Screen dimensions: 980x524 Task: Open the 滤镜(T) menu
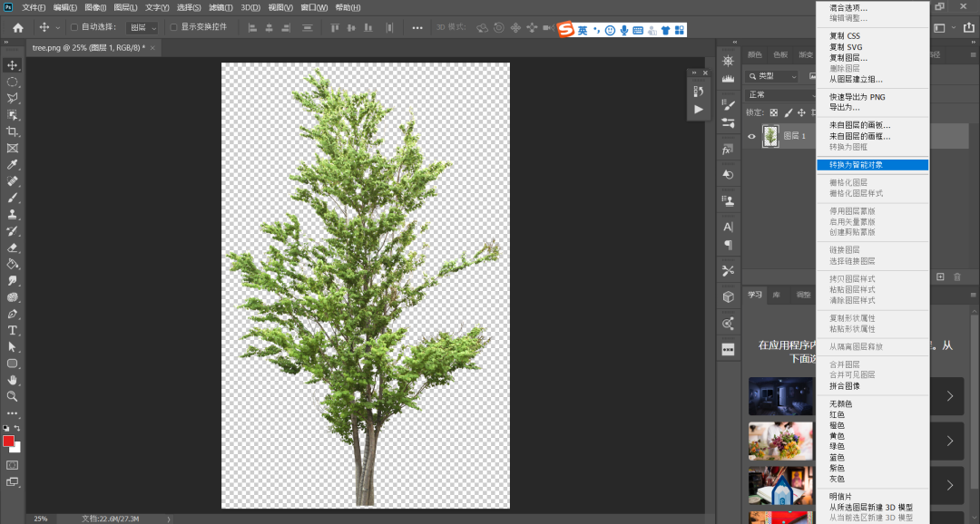(220, 7)
